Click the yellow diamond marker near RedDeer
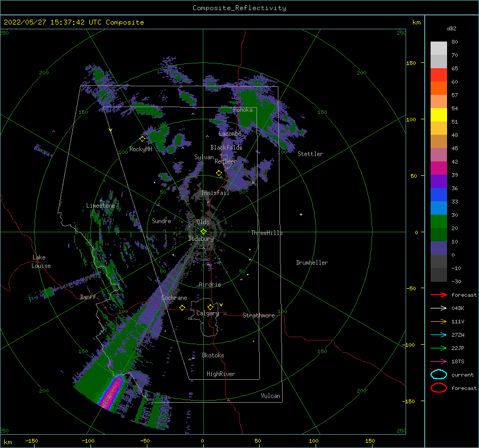Image resolution: width=479 pixels, height=448 pixels. (219, 173)
